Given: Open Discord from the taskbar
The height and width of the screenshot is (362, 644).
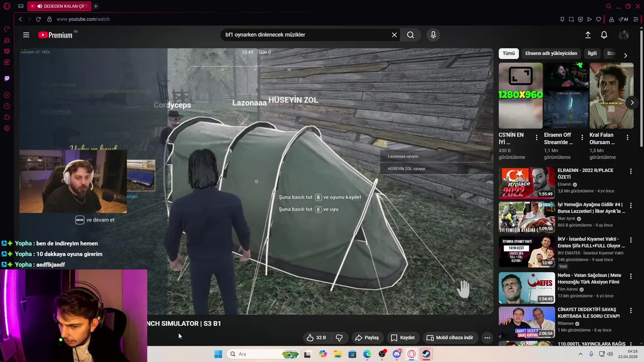Looking at the screenshot, I should (397, 354).
